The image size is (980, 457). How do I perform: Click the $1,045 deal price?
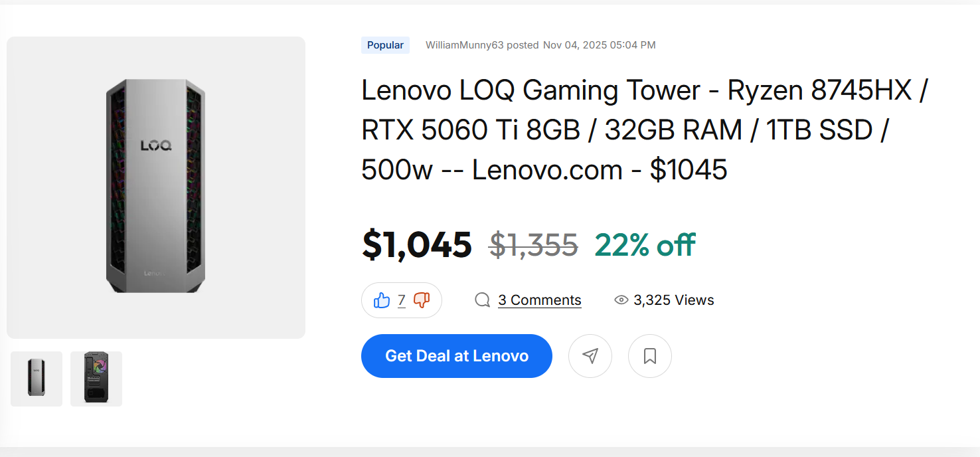click(x=416, y=244)
